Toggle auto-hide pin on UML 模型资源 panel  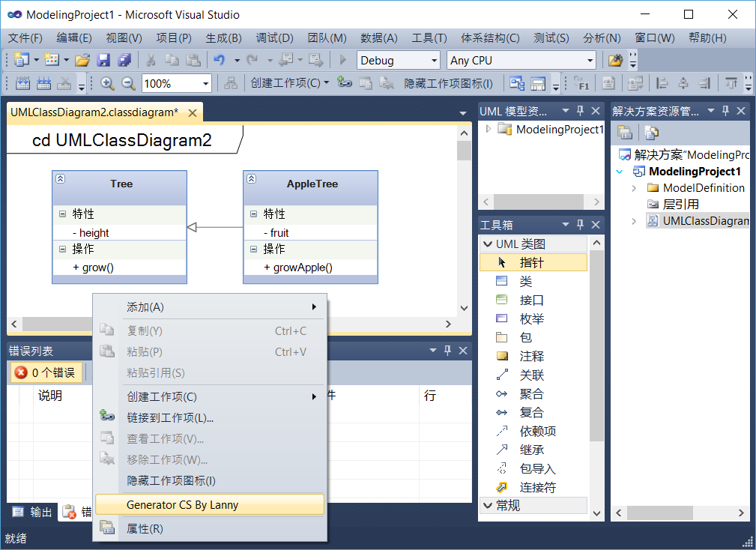(581, 112)
